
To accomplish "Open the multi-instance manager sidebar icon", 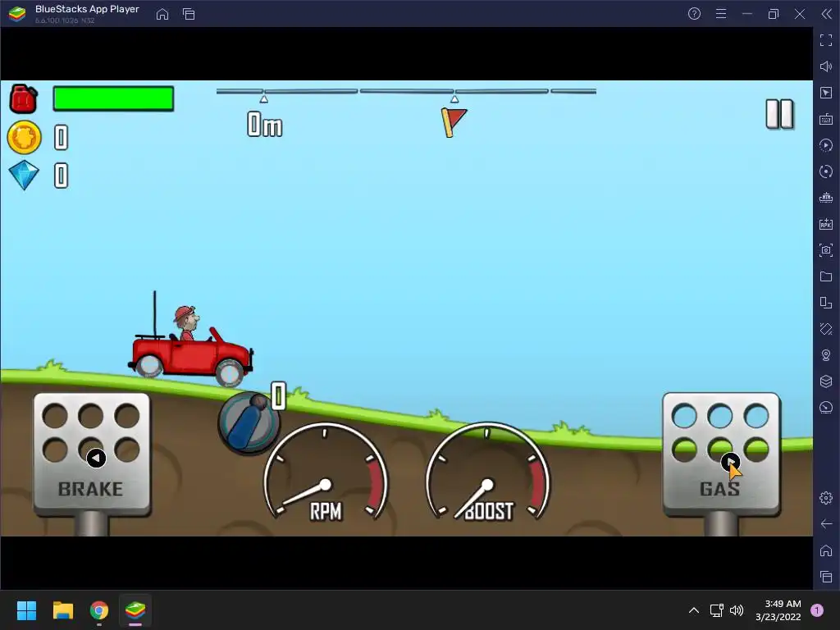I will click(826, 303).
